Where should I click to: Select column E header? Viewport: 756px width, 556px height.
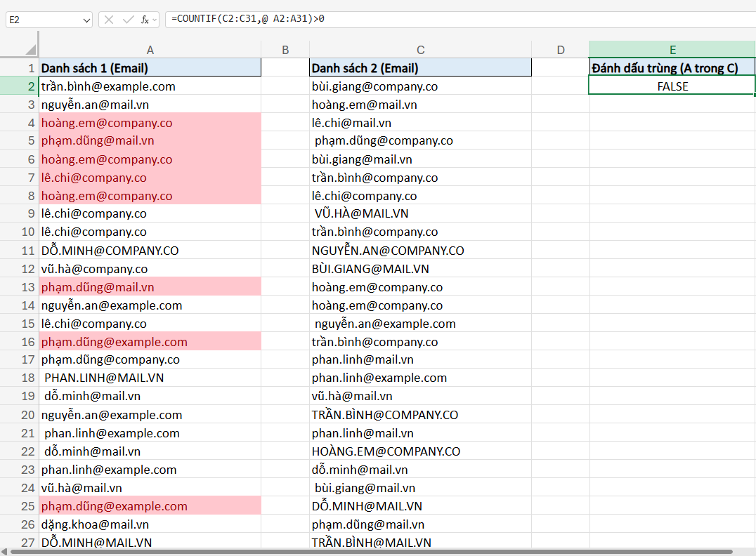(x=672, y=50)
